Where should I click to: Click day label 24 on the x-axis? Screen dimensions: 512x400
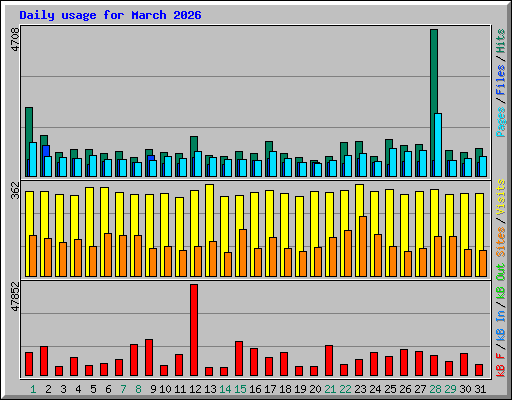pos(375,389)
